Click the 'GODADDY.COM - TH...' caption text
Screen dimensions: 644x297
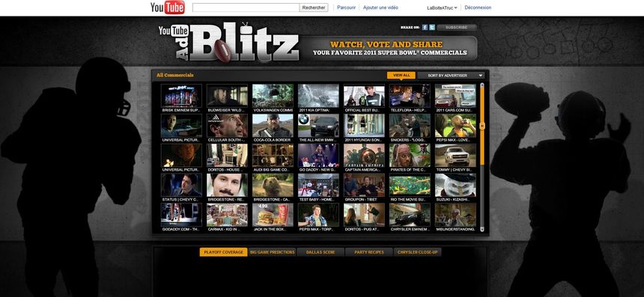click(180, 230)
